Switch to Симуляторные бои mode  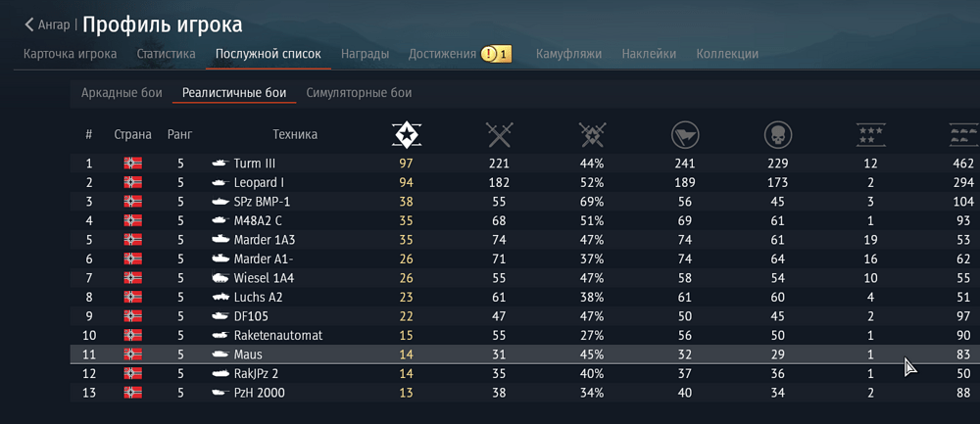[x=359, y=93]
